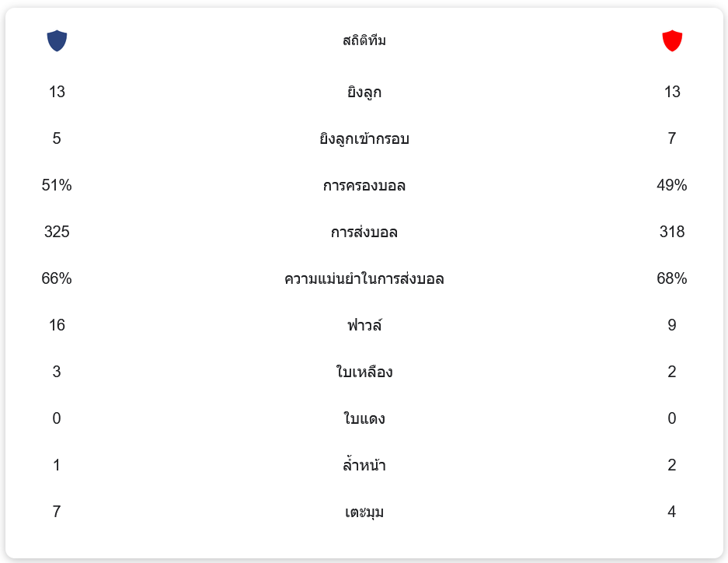728x563 pixels.
Task: Click blue team's 16 fouls value
Action: pos(57,325)
